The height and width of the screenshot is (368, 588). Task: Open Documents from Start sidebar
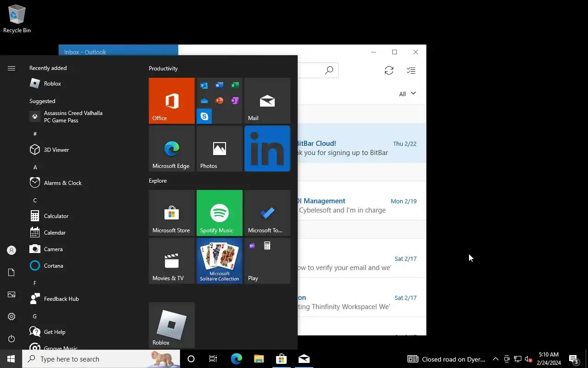[11, 272]
